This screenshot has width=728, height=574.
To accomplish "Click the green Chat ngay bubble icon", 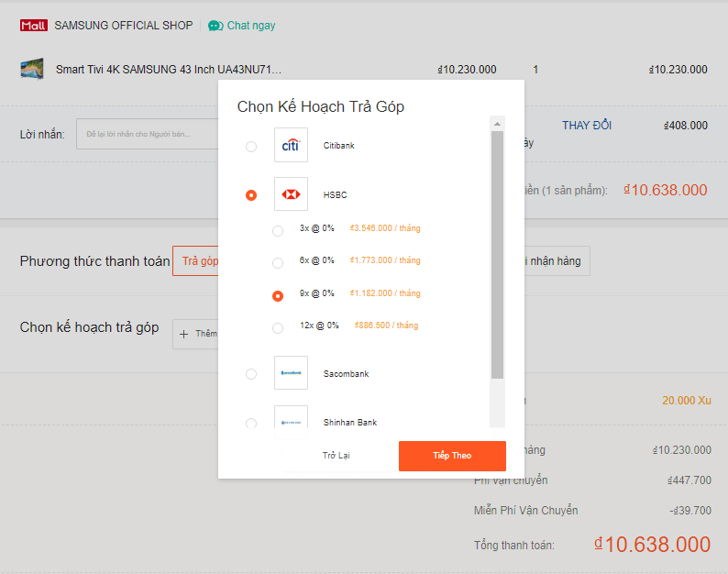I will (215, 26).
